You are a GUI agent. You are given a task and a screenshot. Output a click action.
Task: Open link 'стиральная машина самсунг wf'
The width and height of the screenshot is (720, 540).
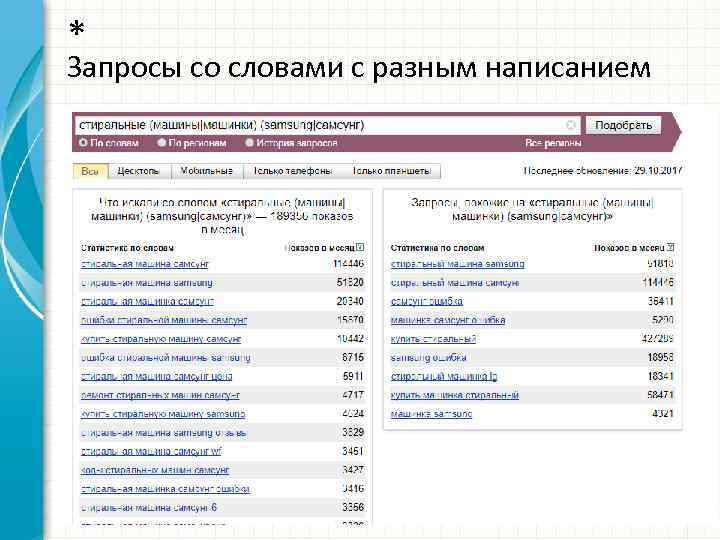coord(151,451)
